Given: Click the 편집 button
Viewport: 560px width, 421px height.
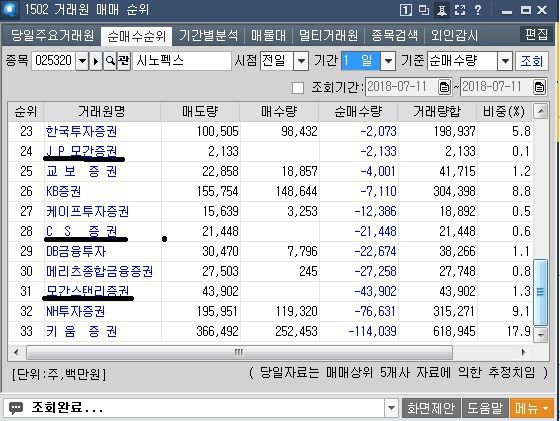Looking at the screenshot, I should pos(536,34).
